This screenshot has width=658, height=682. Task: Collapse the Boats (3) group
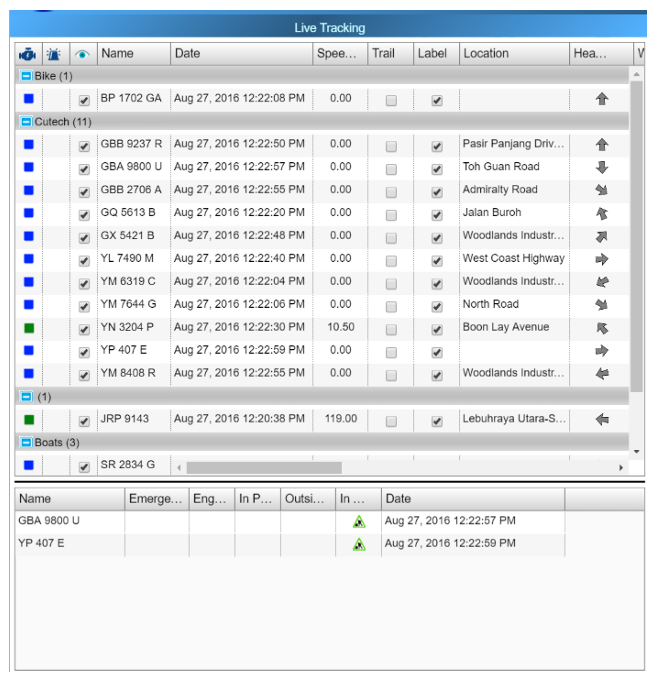click(x=27, y=442)
